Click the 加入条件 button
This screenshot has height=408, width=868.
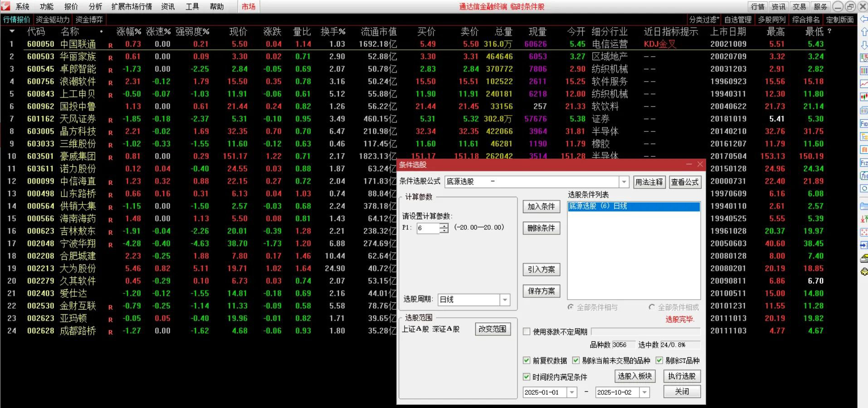[541, 207]
